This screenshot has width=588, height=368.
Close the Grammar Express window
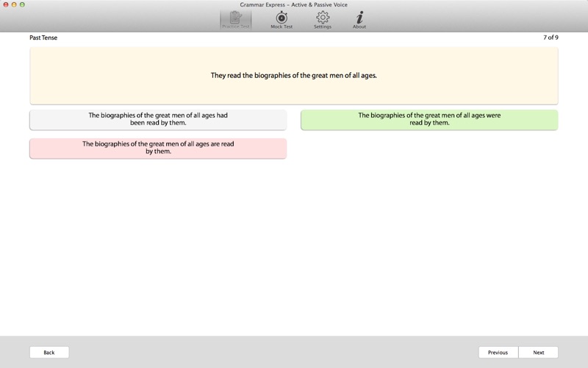tap(6, 5)
